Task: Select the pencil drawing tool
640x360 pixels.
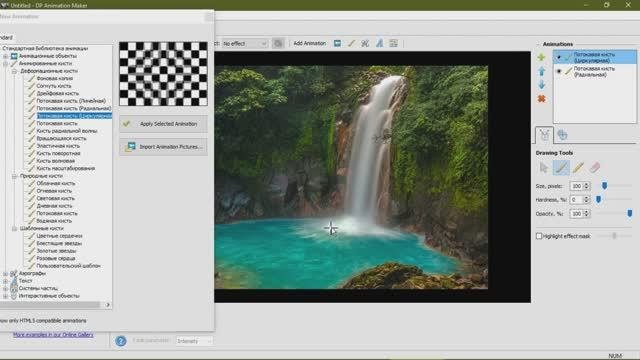Action: tap(578, 167)
